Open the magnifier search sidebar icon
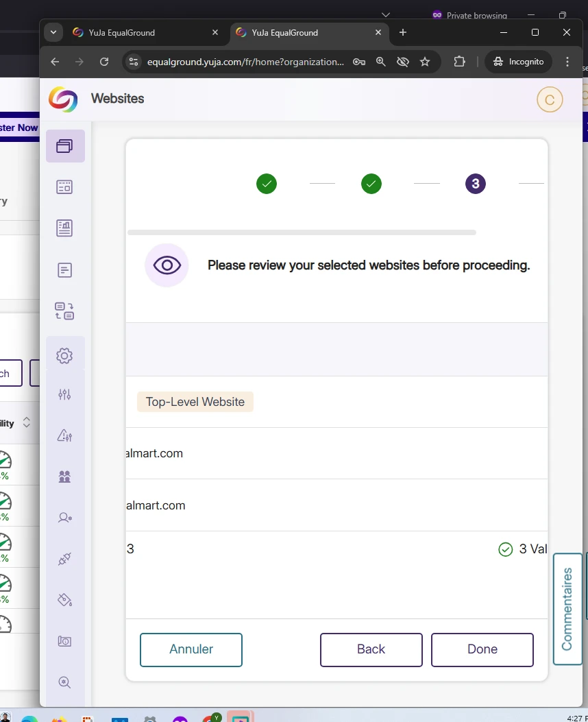The height and width of the screenshot is (722, 588). tap(64, 682)
